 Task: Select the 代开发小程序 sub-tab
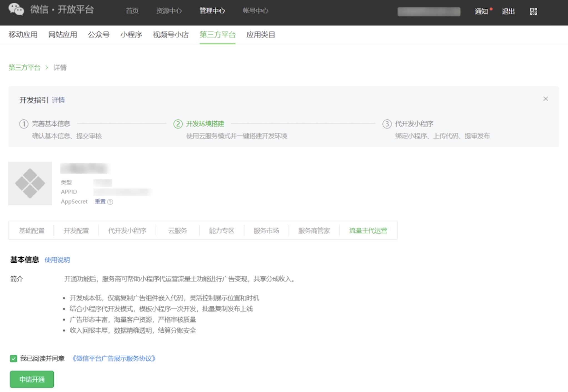tap(127, 230)
